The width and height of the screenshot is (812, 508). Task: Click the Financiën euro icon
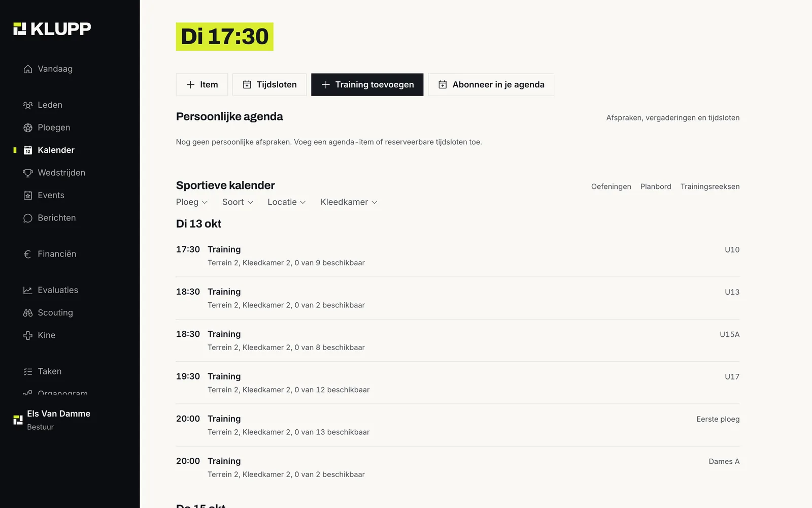tap(28, 254)
